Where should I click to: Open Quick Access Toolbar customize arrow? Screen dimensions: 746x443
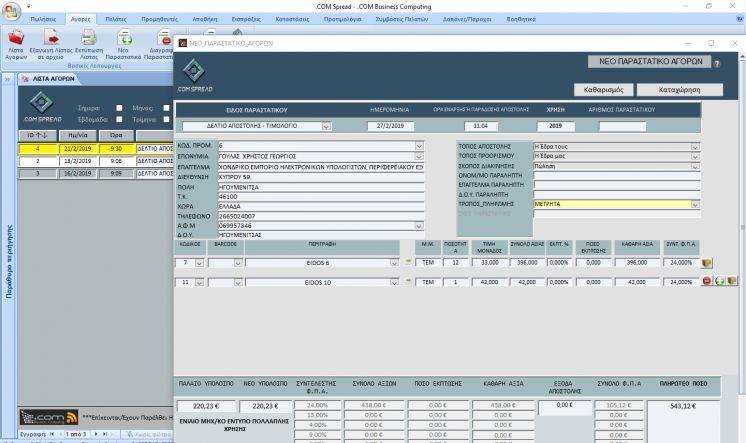click(29, 6)
